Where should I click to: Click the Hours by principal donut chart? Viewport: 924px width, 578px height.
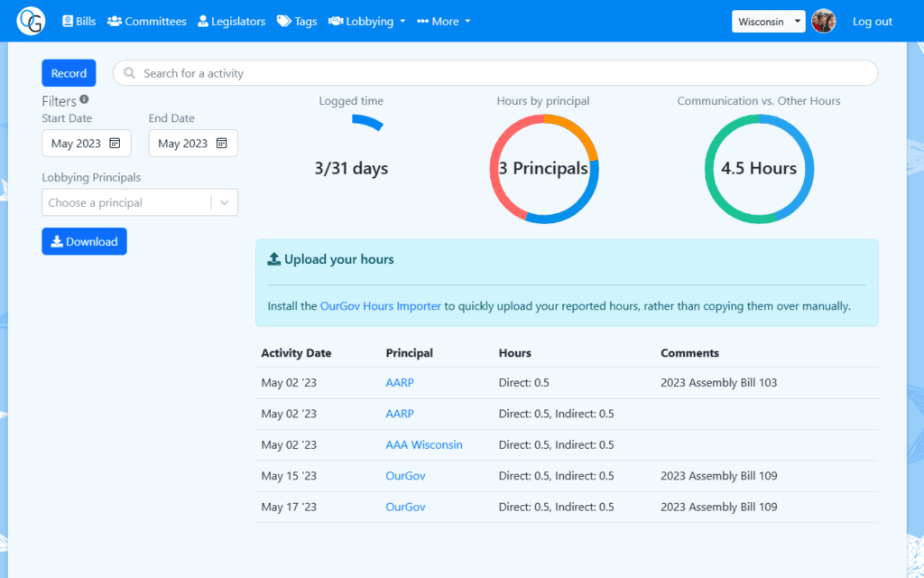point(544,169)
